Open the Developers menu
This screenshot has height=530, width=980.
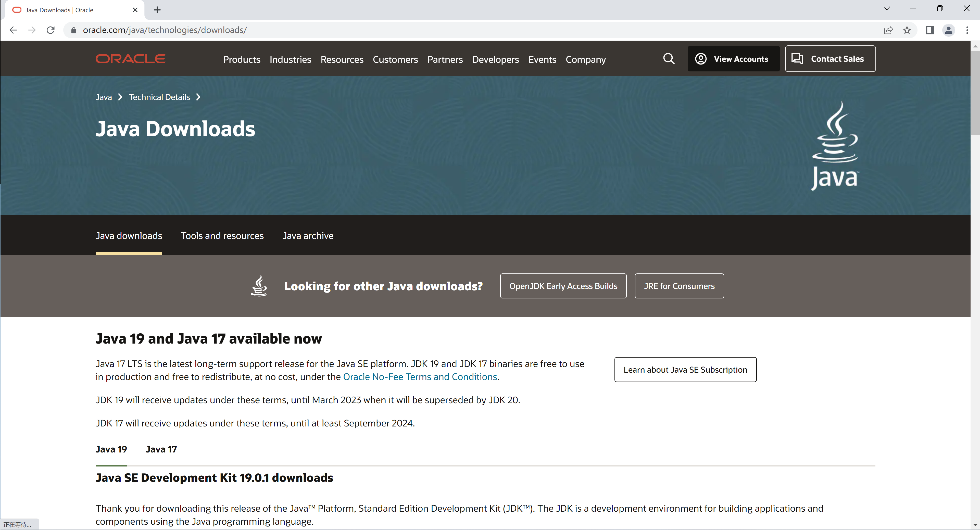click(495, 59)
